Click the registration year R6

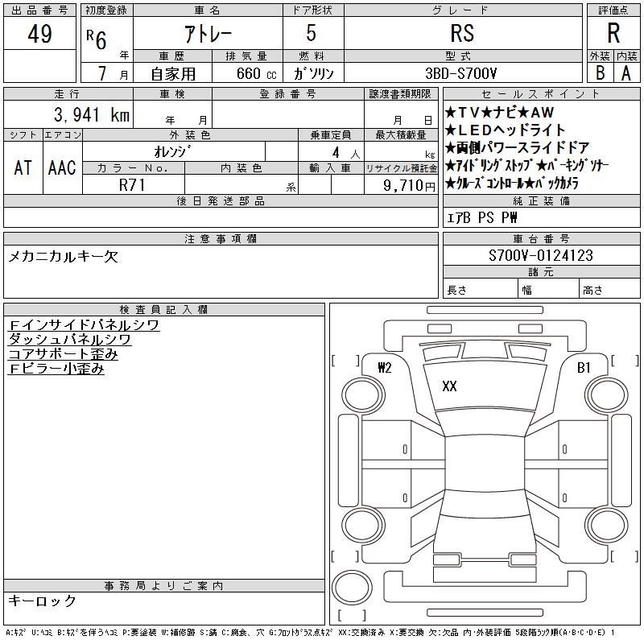(97, 39)
